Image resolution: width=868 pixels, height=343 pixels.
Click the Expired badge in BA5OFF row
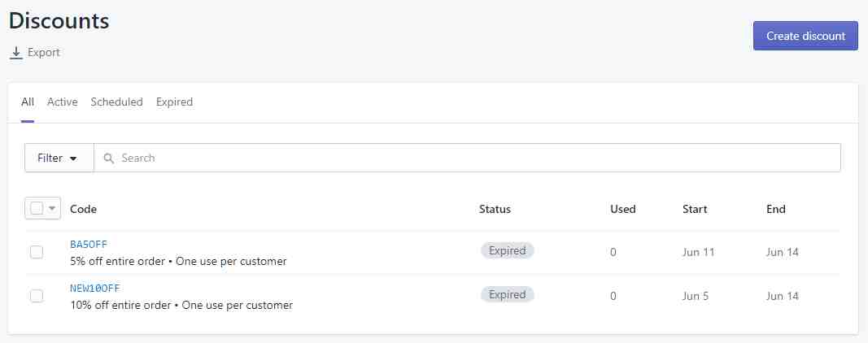coord(507,250)
